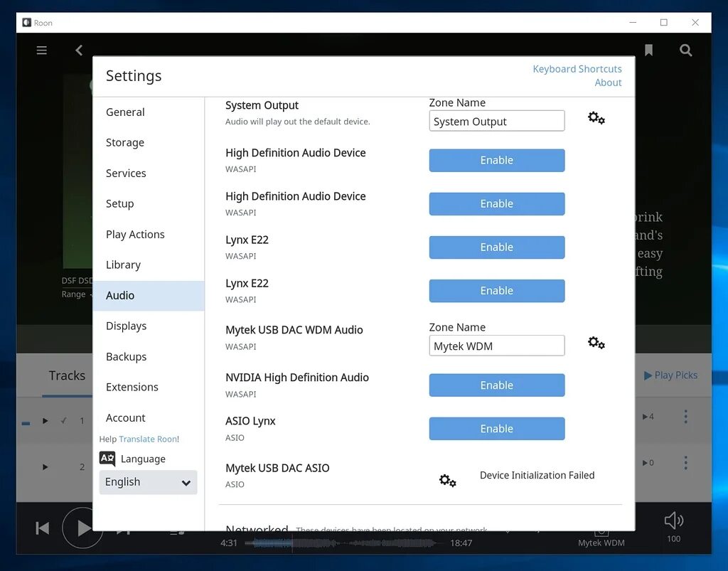Open Mytek WDM device settings gears
The width and height of the screenshot is (728, 571).
[596, 343]
